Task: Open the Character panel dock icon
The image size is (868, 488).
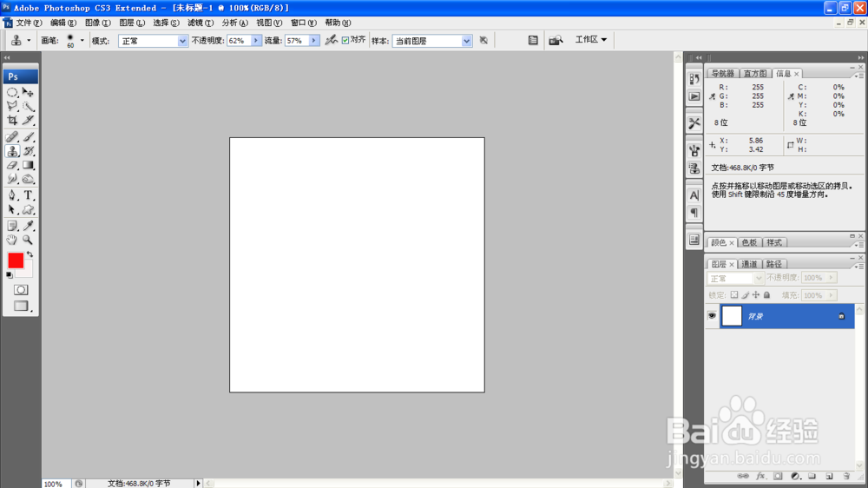Action: pyautogui.click(x=694, y=195)
